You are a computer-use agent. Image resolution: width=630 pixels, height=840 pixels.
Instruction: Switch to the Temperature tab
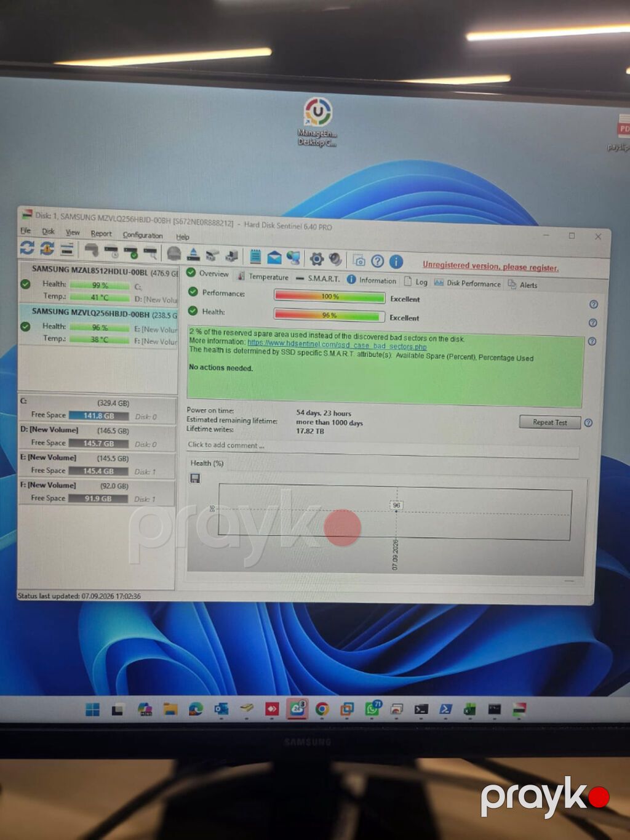[263, 276]
